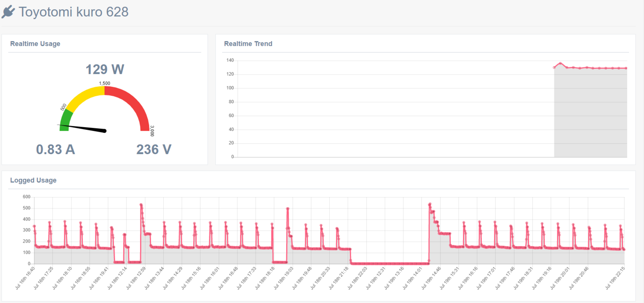Select the "Logged Usage" panel heading
The height and width of the screenshot is (303, 644).
pyautogui.click(x=33, y=180)
